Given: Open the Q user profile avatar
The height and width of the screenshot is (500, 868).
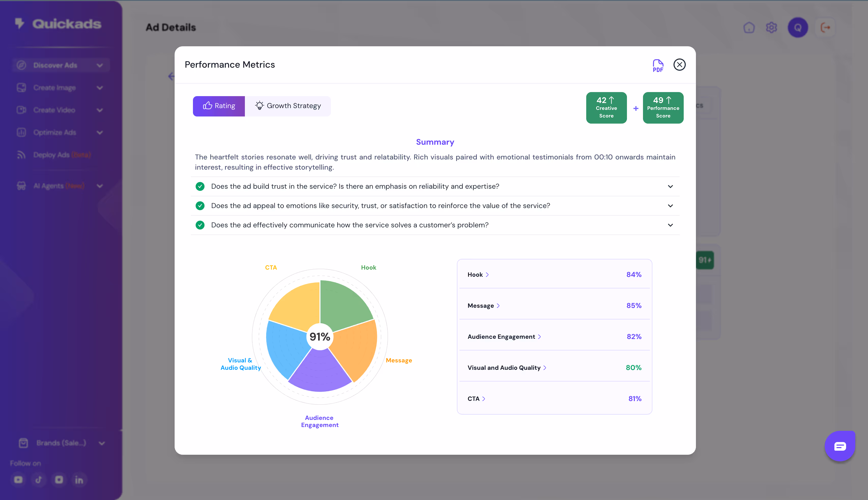Looking at the screenshot, I should point(798,27).
